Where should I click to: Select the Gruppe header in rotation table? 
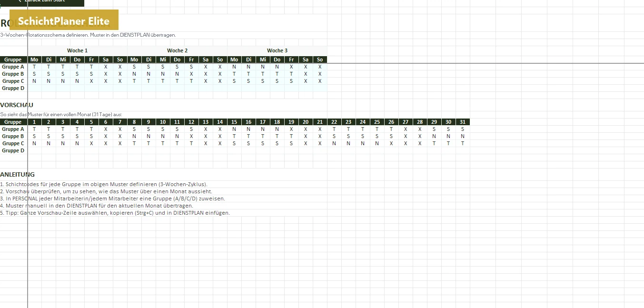pos(13,60)
